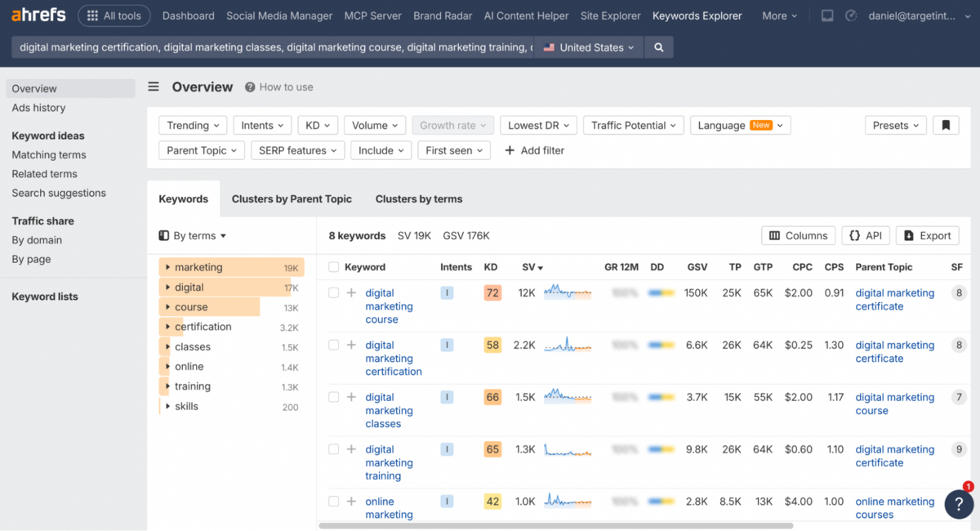Open Ads history in sidebar

click(x=38, y=108)
